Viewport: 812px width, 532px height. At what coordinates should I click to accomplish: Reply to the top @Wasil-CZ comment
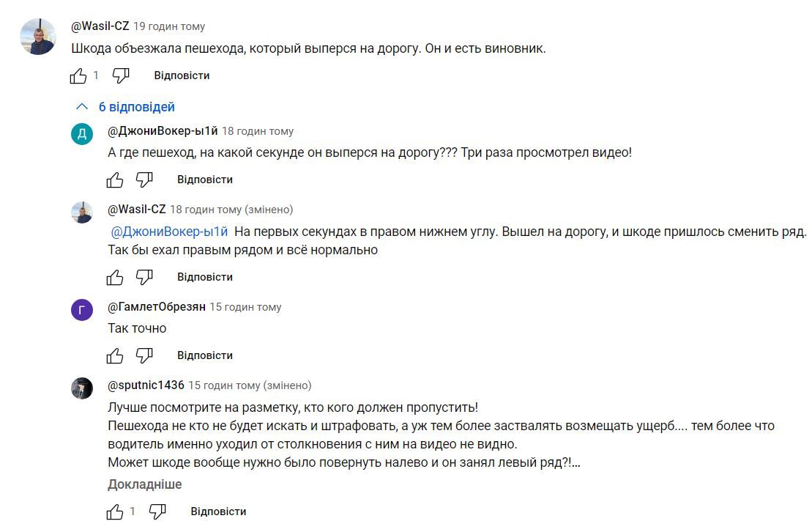182,75
